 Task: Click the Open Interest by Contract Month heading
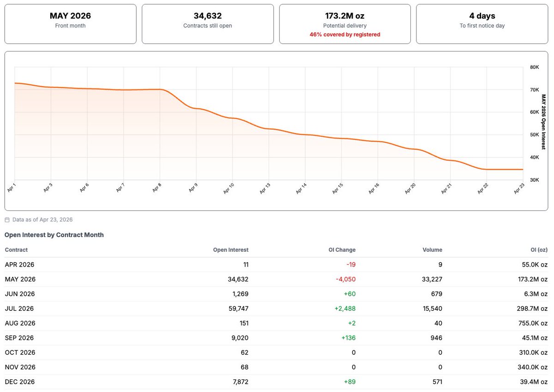tap(54, 235)
